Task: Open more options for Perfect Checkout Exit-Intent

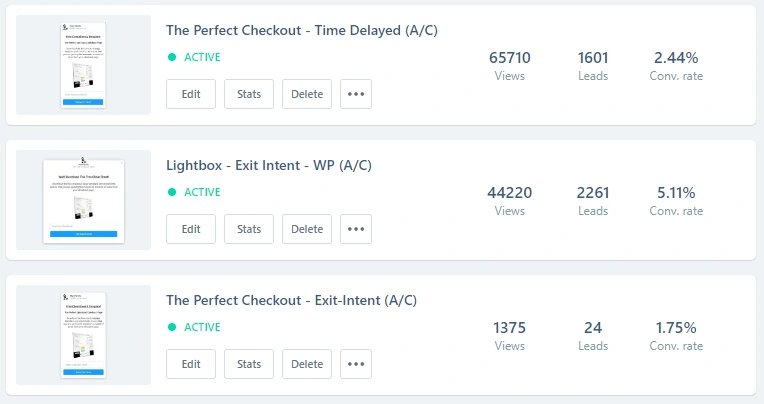Action: (x=356, y=364)
